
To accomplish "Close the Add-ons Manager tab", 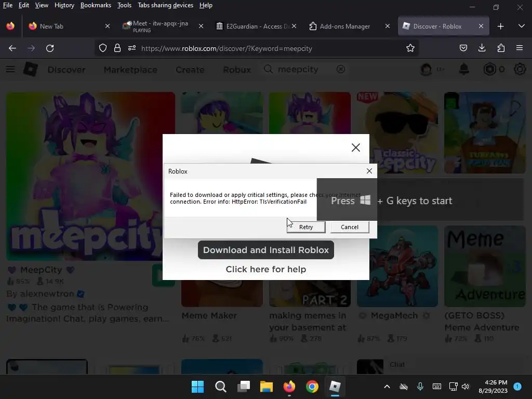I will [387, 26].
